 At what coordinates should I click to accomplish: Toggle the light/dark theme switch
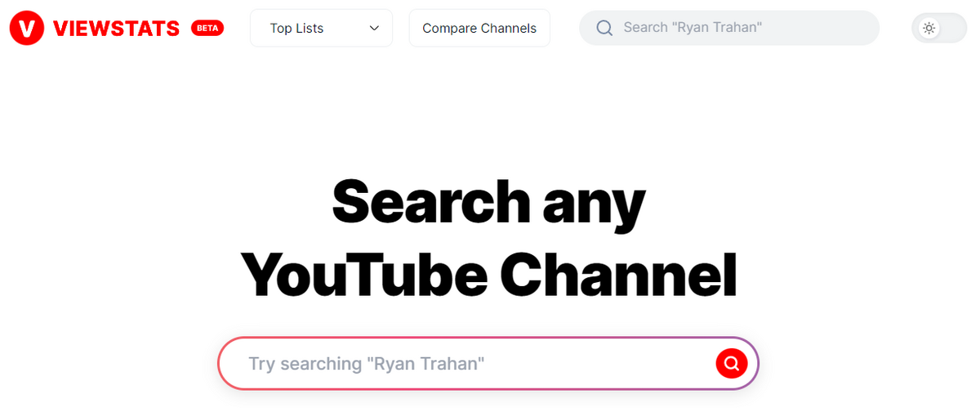tap(939, 28)
